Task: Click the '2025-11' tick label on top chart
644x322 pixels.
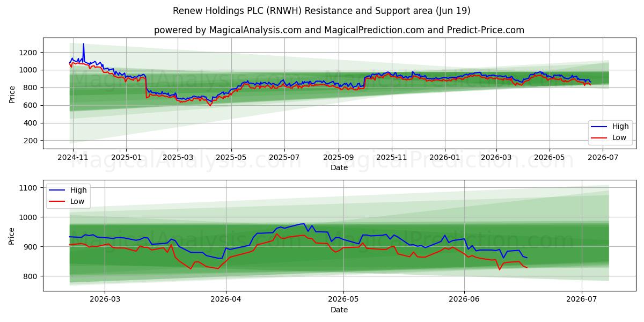Action: [x=392, y=157]
